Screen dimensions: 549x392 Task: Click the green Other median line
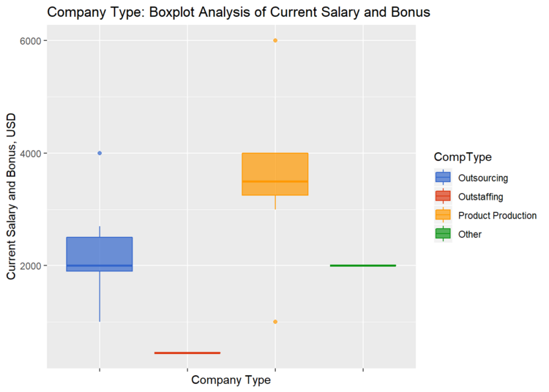[x=363, y=265]
